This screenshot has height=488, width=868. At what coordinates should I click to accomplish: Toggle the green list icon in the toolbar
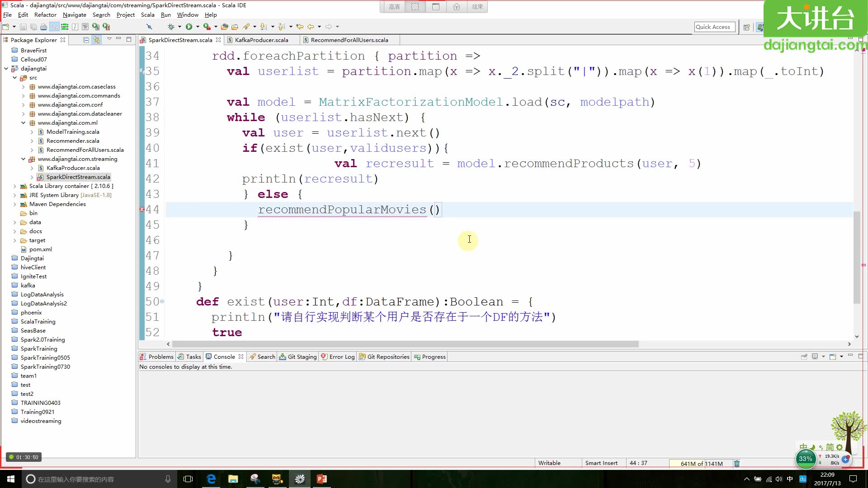pyautogui.click(x=65, y=27)
